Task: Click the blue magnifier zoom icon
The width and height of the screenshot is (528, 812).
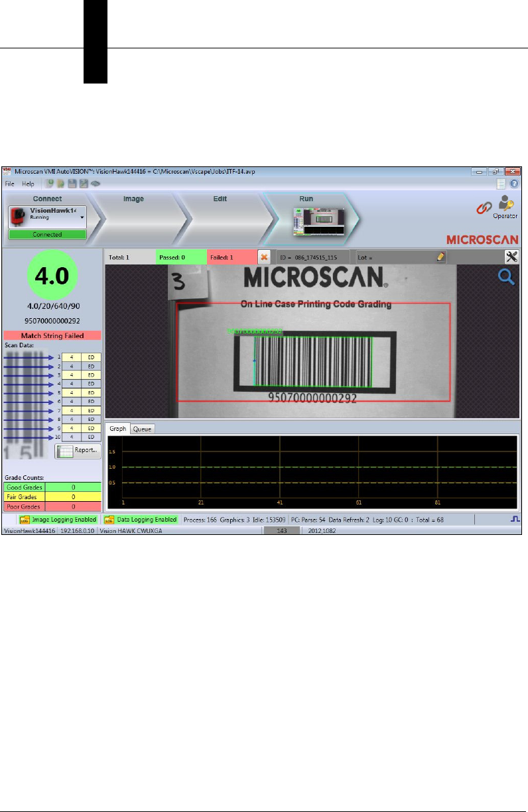Action: (x=507, y=277)
